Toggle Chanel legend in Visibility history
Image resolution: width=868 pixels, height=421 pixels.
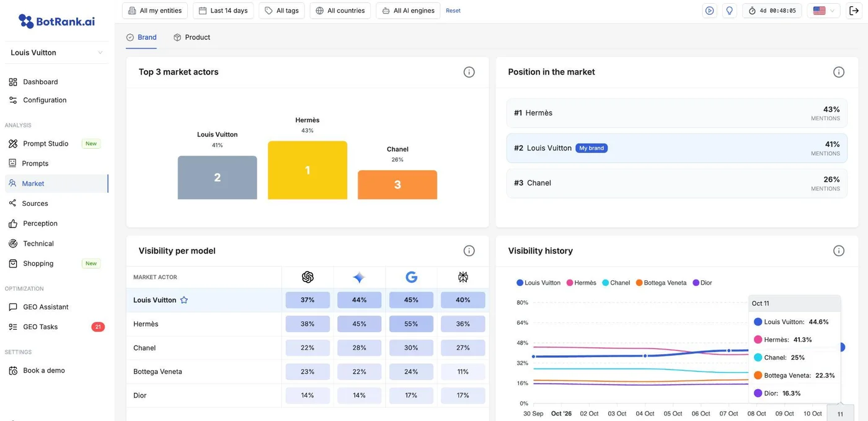tap(616, 283)
